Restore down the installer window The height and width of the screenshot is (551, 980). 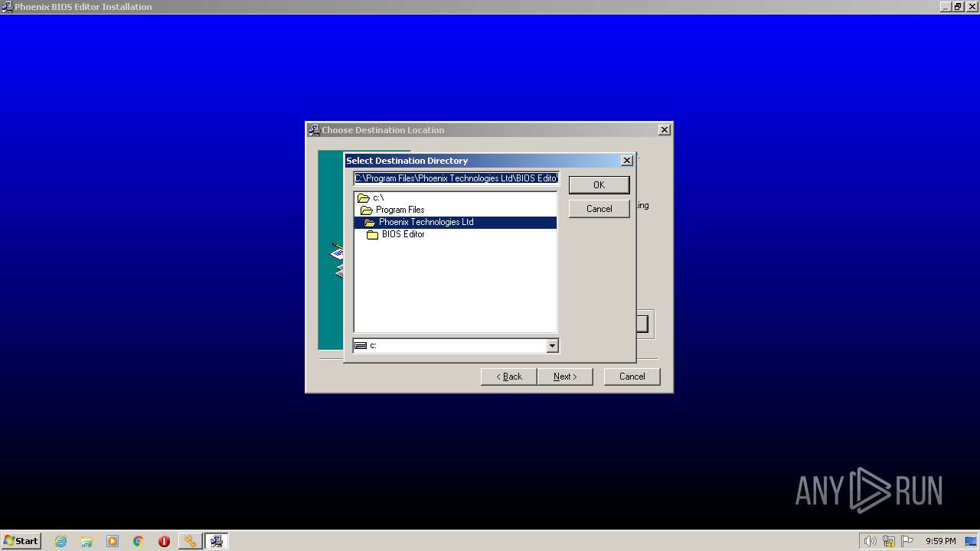[958, 7]
